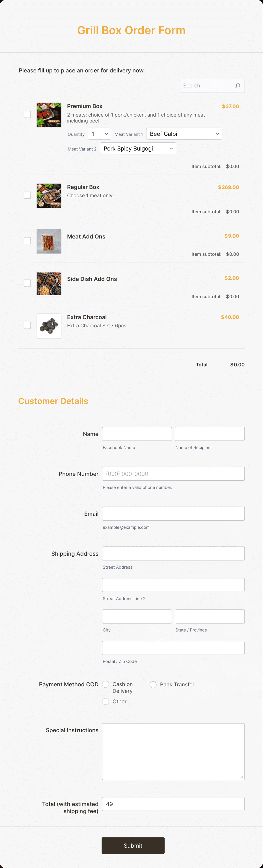The image size is (263, 868).
Task: Enable the Side Dish Add Ons checkbox
Action: [27, 283]
